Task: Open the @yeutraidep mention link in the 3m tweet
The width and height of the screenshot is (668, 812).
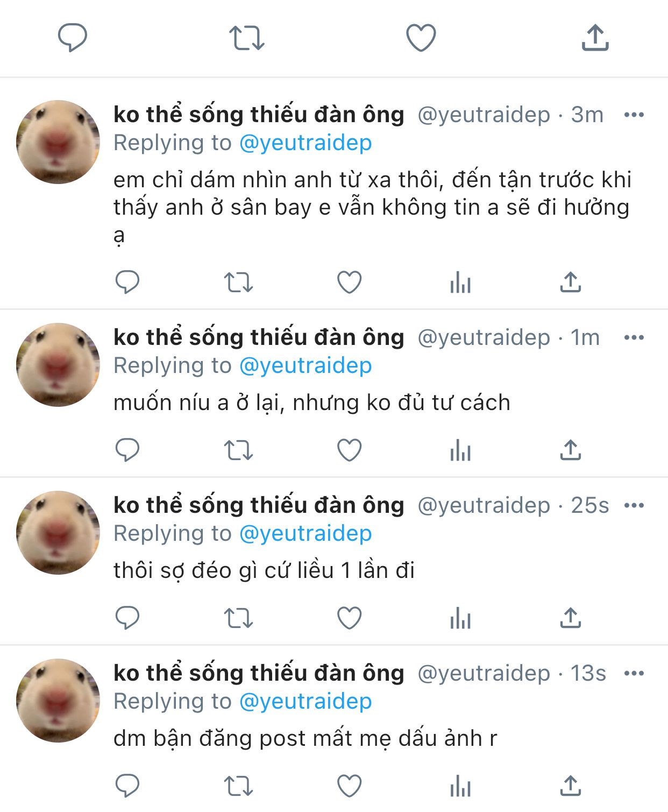Action: [305, 143]
